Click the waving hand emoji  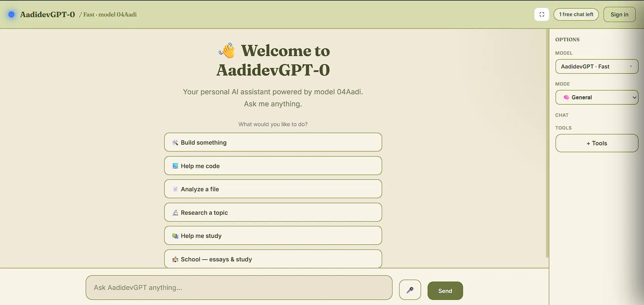227,51
